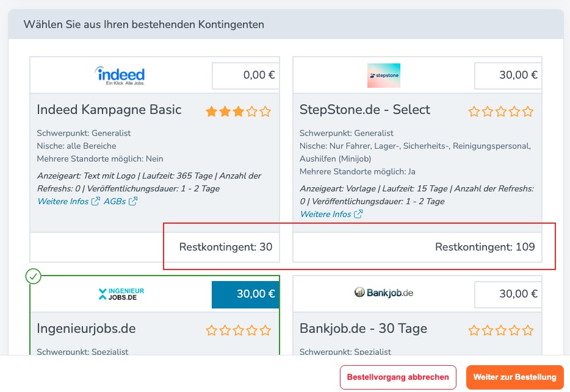The height and width of the screenshot is (392, 570).
Task: Click the Ingenieurjobs.de logo
Action: coord(121,294)
